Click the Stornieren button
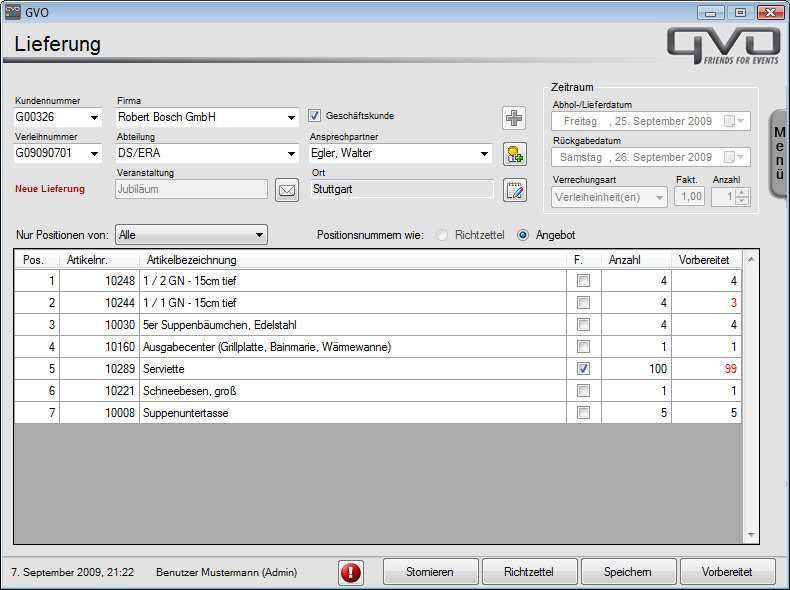790x590 pixels. coord(430,572)
